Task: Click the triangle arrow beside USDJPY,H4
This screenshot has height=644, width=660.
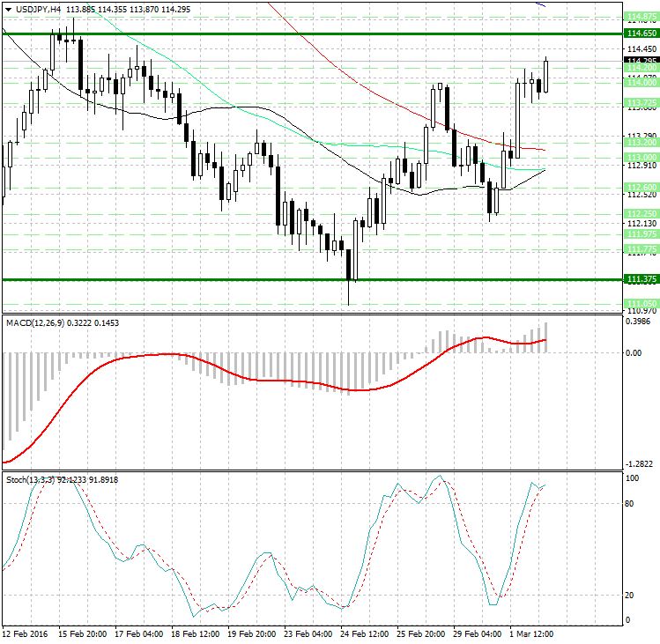Action: [7, 9]
